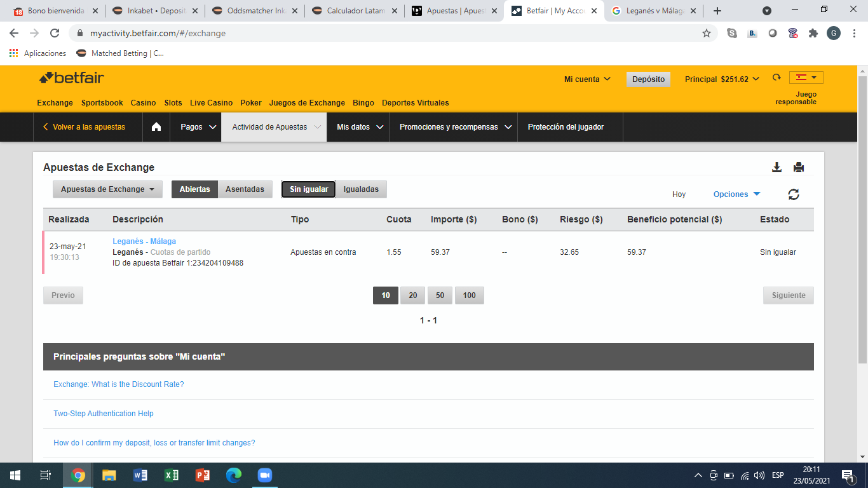
Task: Click the Hoy date filter
Action: 679,194
